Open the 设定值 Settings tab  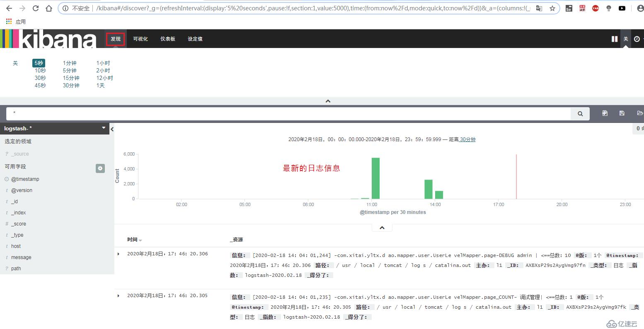click(195, 39)
